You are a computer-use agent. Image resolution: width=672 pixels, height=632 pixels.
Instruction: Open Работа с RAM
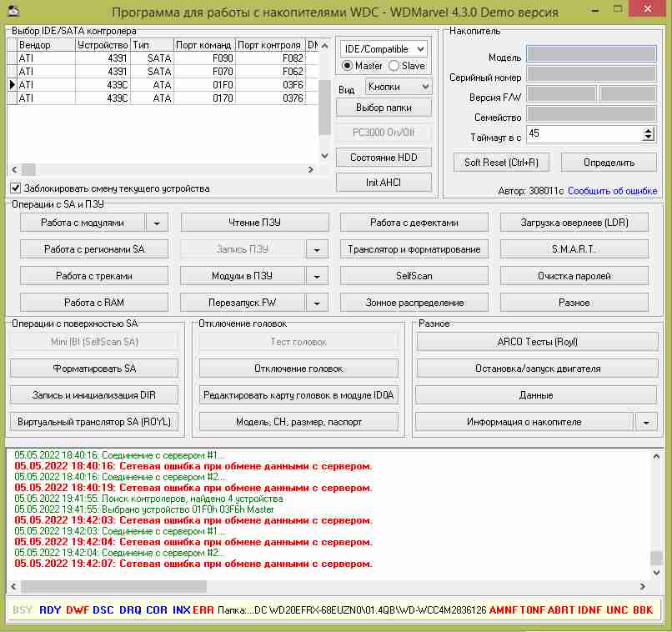click(94, 303)
